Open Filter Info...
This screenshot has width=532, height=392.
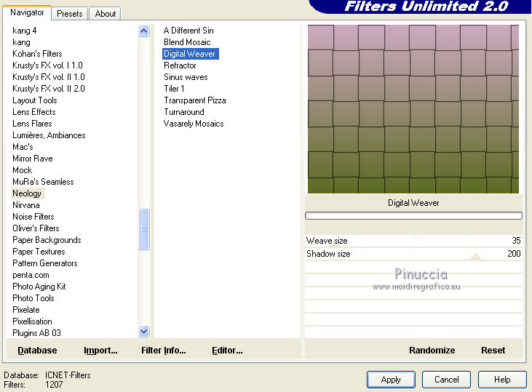pos(164,351)
